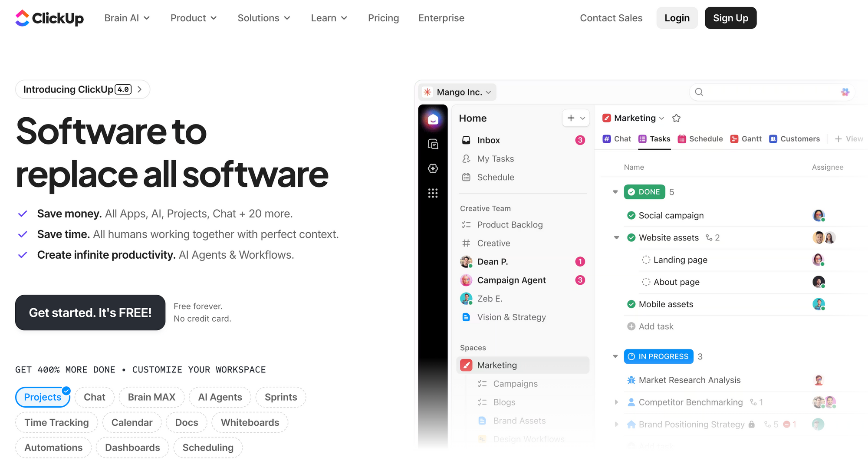Open the Mango Inc. workspace dropdown
Image resolution: width=868 pixels, height=474 pixels.
pos(458,92)
